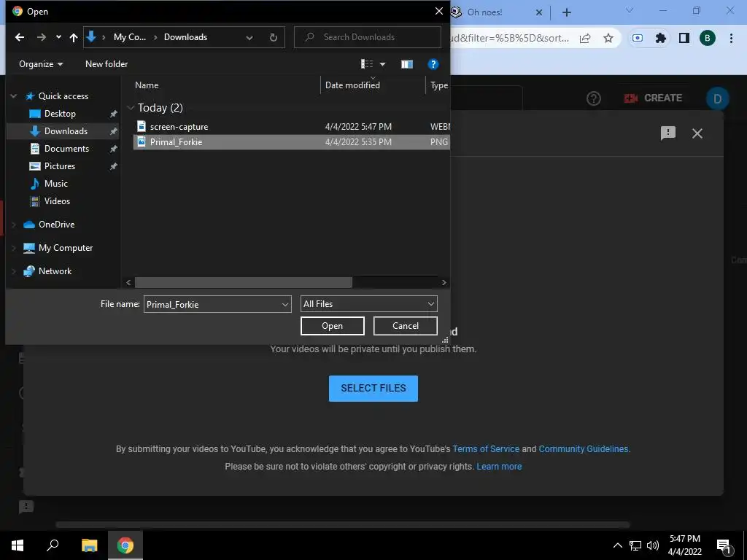Go forward in Open dialog navigation
The image size is (747, 560).
42,37
